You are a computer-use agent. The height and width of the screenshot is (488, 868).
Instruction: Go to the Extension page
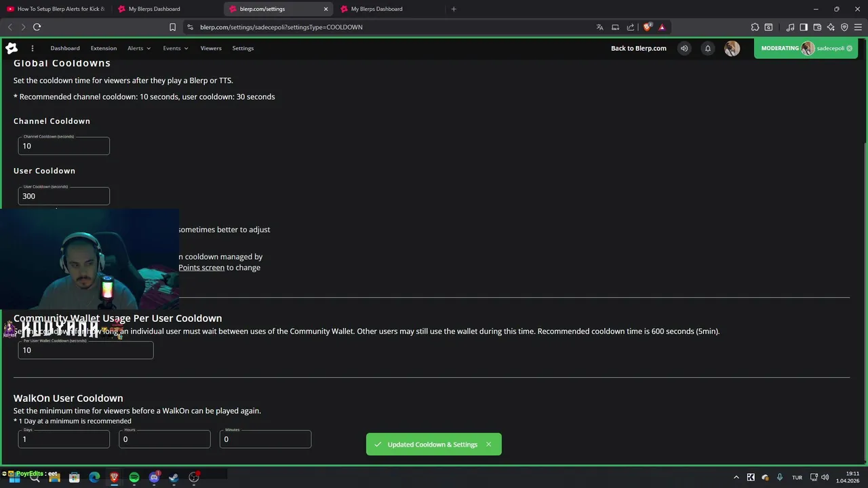[x=104, y=48]
